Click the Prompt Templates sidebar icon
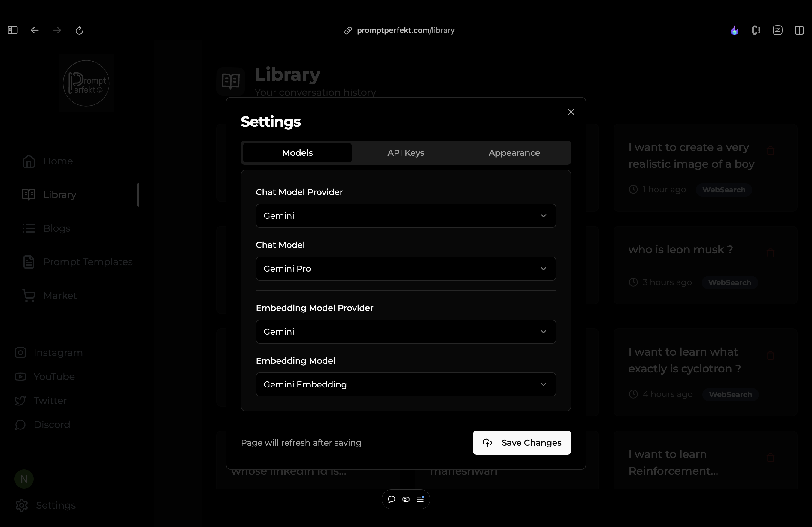 [x=29, y=261]
